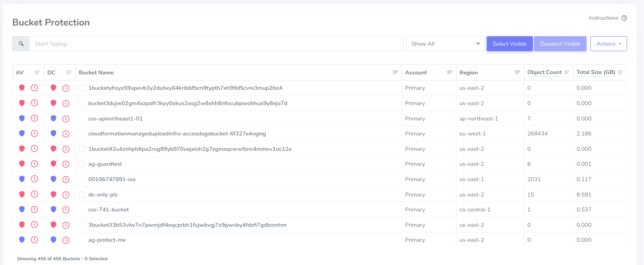
Task: Sort by the DC column
Action: (69, 72)
